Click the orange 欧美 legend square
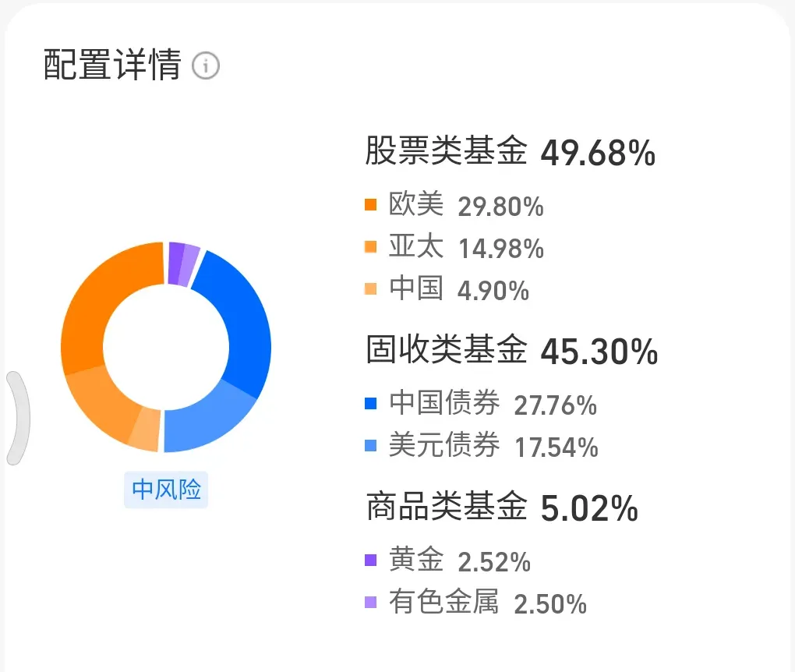Image resolution: width=795 pixels, height=672 pixels. pyautogui.click(x=371, y=206)
